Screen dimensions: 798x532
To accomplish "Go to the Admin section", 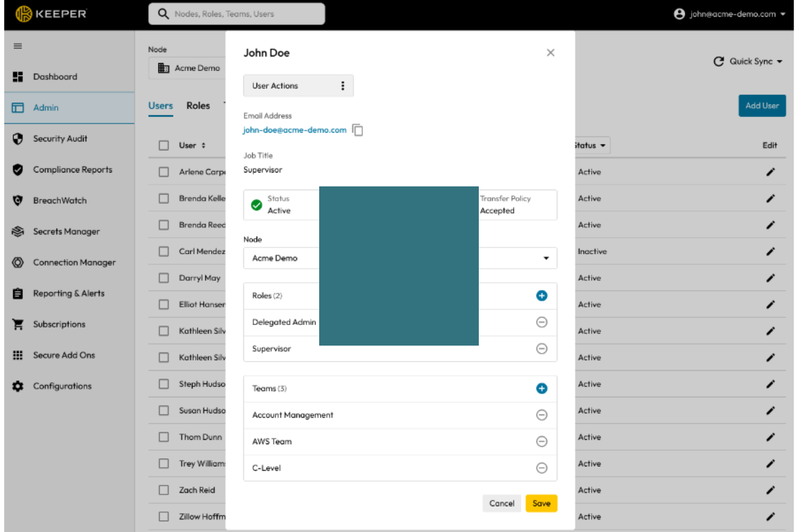I will click(70, 108).
